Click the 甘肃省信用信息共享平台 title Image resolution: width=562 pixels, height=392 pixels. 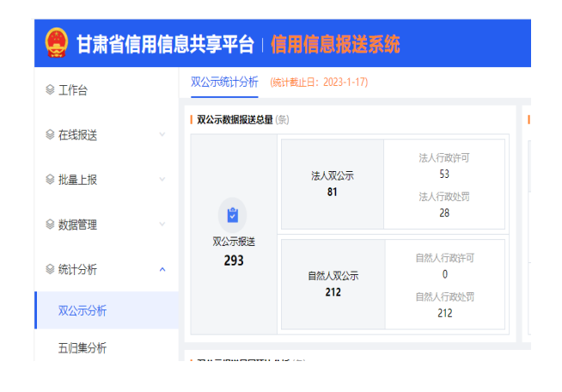click(165, 44)
